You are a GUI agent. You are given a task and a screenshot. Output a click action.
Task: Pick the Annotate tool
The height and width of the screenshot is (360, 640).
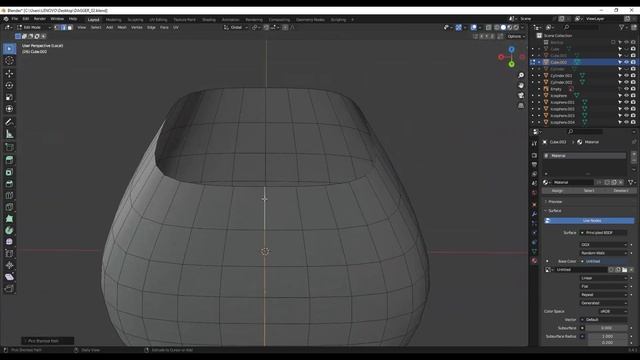(x=9, y=122)
